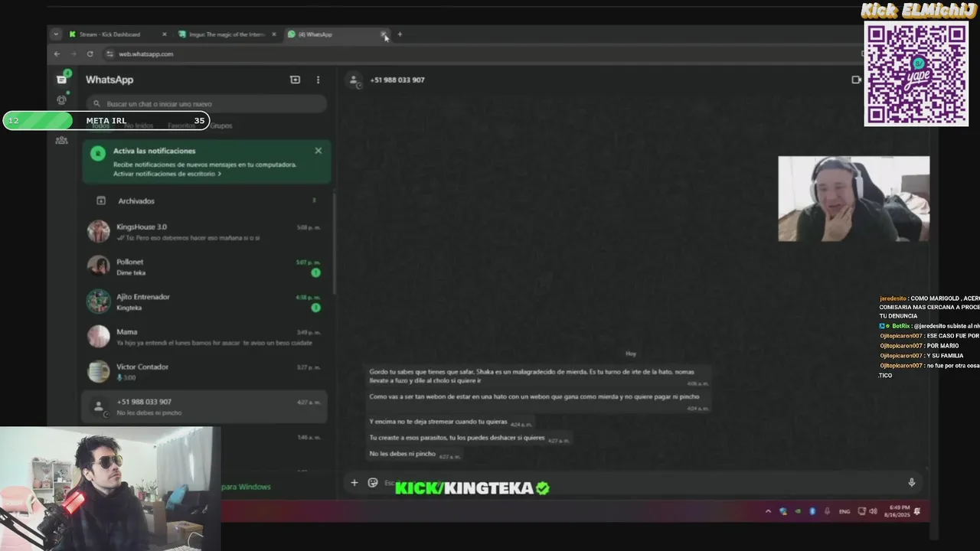
Task: Open the Communities icon in sidebar
Action: 61,140
